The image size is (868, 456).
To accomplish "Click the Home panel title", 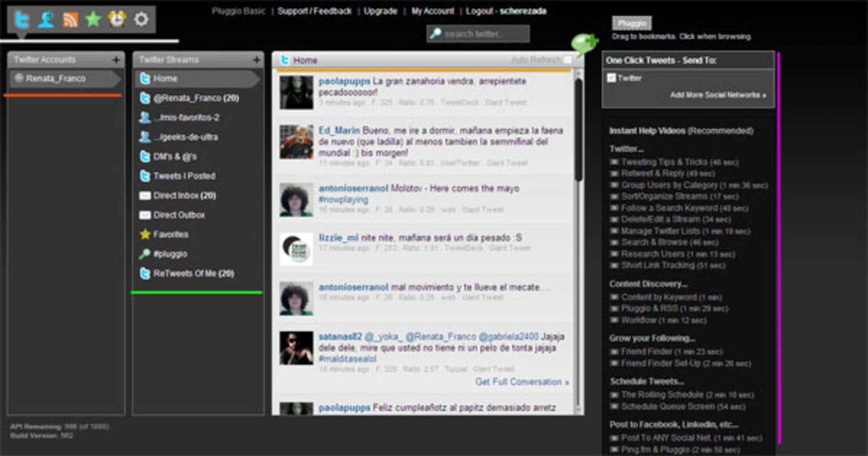I will tap(305, 60).
